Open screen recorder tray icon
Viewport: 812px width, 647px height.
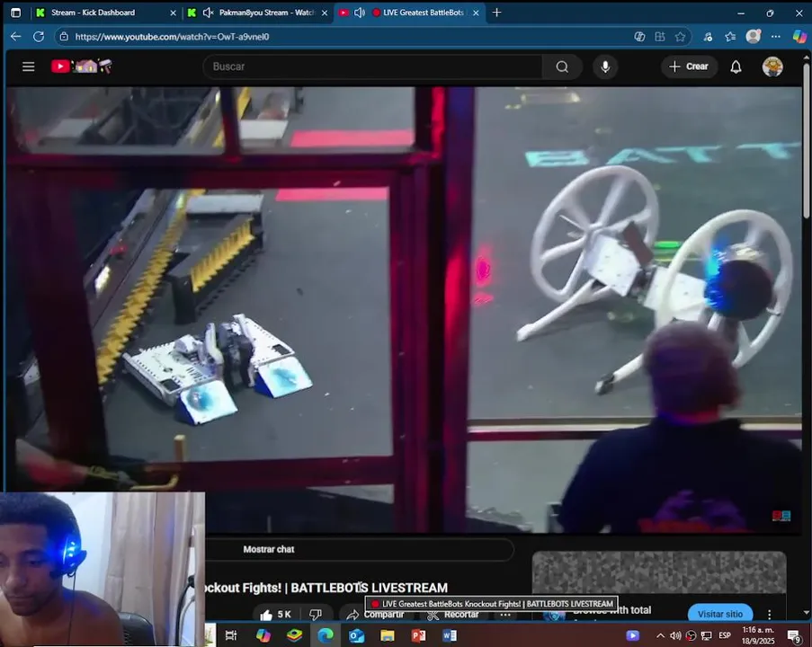[x=691, y=635]
